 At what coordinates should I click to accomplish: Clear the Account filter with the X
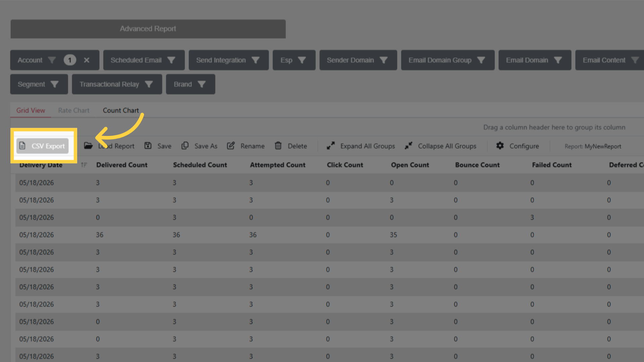tap(87, 60)
